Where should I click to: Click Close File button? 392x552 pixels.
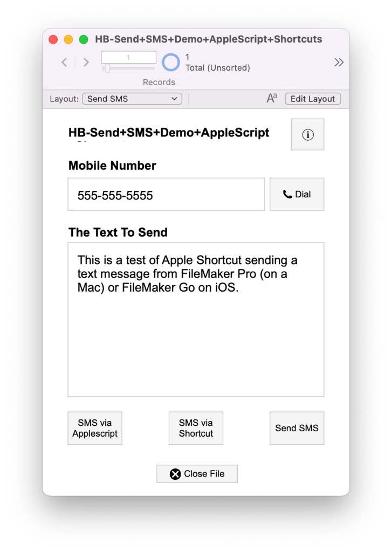[197, 474]
